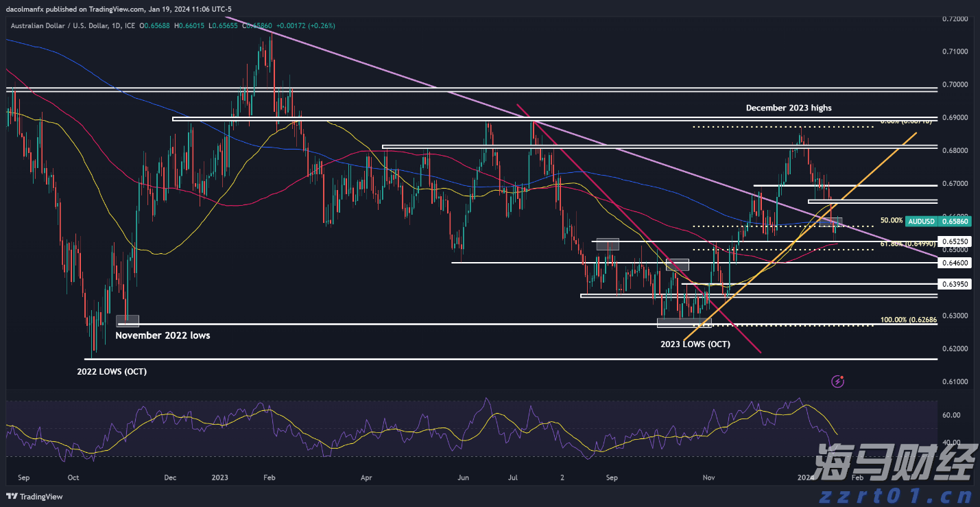Click the purple lightning flash icon

tap(837, 381)
